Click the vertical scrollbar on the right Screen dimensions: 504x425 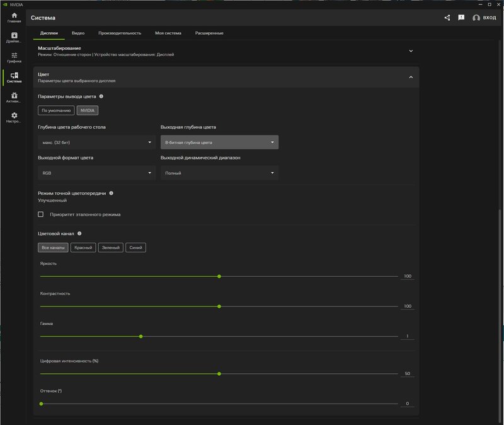[x=500, y=317]
